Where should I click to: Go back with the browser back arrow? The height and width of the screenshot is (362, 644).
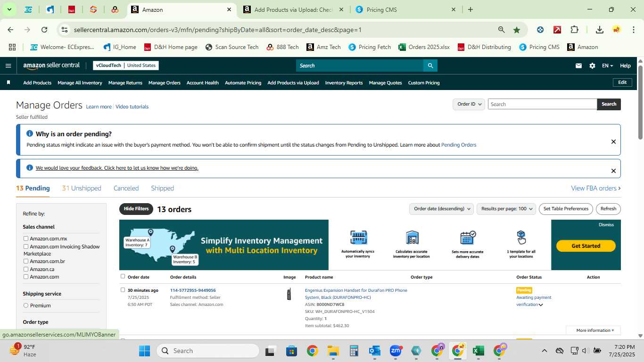(x=10, y=30)
